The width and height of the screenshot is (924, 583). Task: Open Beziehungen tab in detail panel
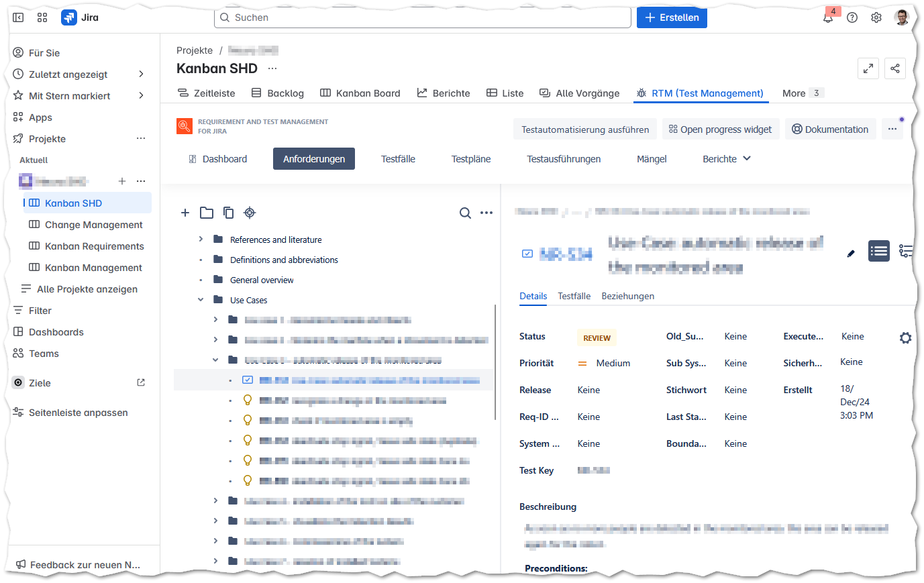click(x=628, y=296)
